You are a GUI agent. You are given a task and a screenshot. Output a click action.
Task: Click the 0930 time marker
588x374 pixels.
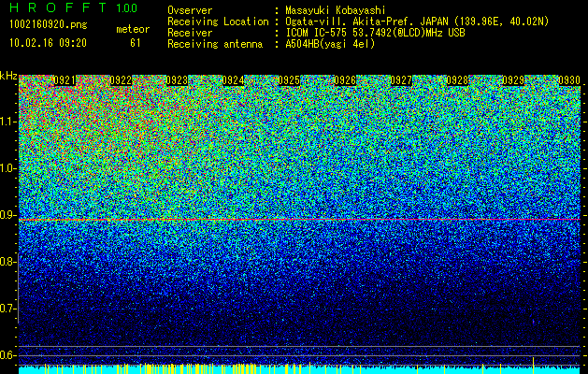(569, 80)
